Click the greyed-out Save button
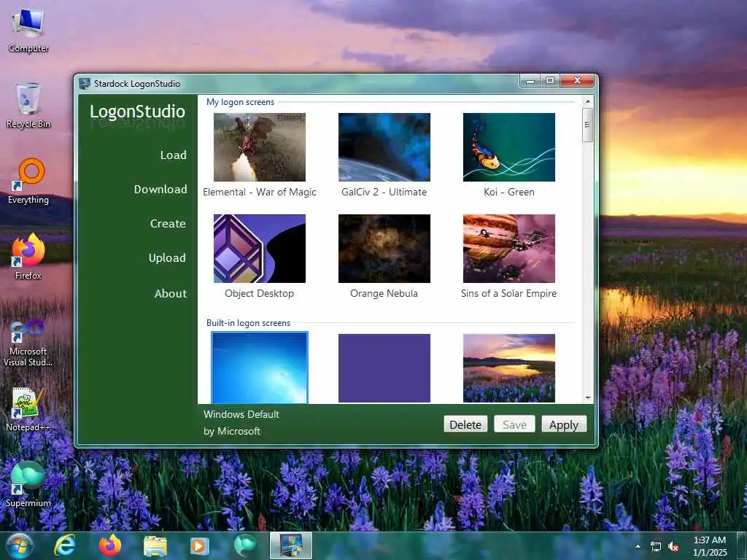 (514, 424)
